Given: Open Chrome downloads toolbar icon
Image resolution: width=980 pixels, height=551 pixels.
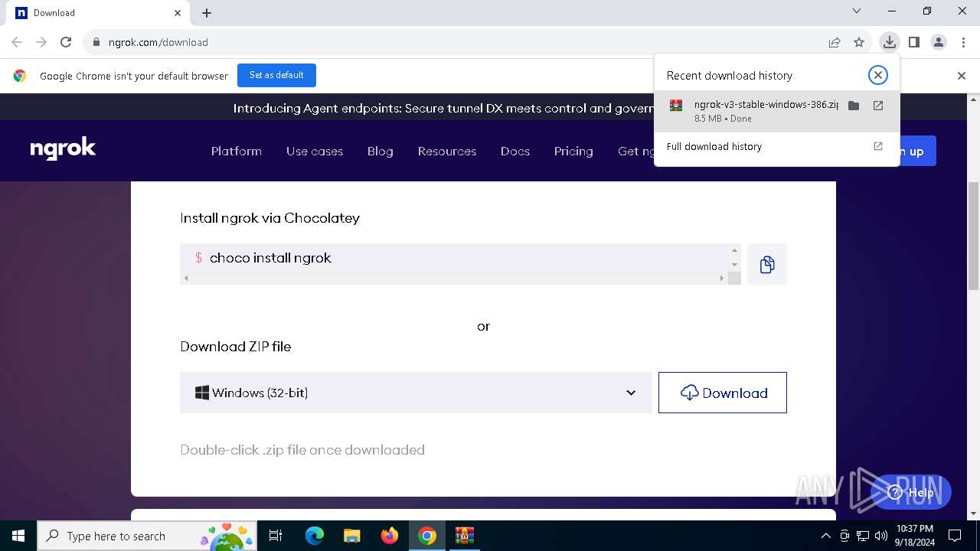Looking at the screenshot, I should point(889,42).
